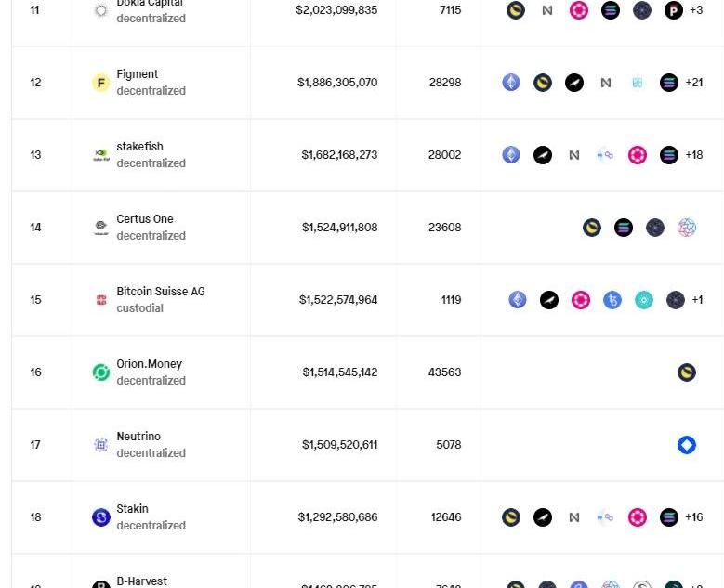Viewport: 724px width, 588px height.
Task: Show +1 more asset for Bitcoin Suisse
Action: (x=697, y=300)
